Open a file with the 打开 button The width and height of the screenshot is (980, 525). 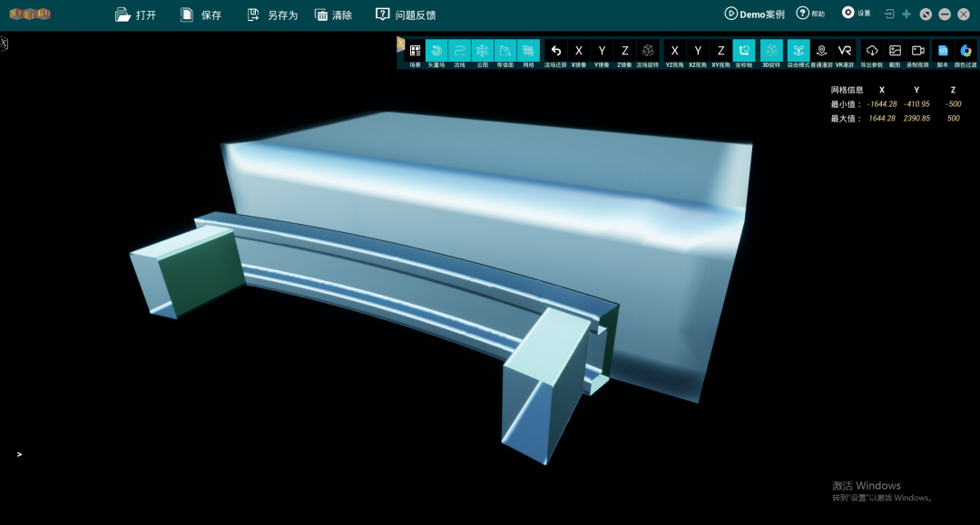click(x=135, y=15)
